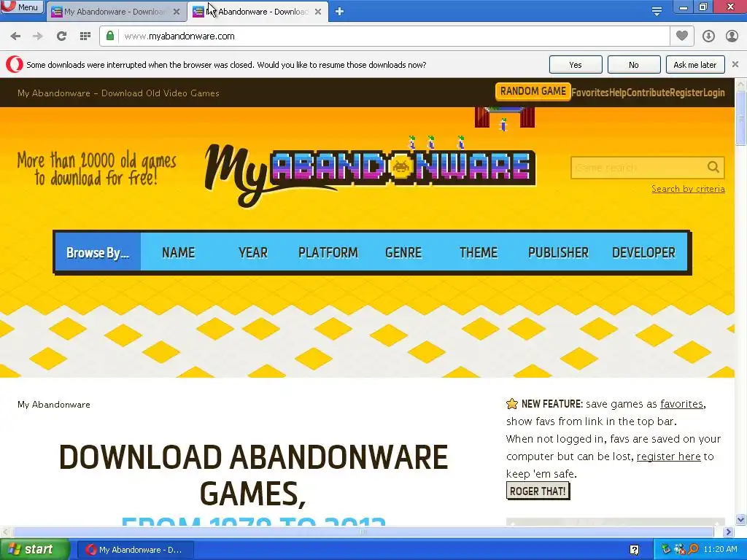Image resolution: width=747 pixels, height=560 pixels.
Task: Click the green padlock security icon
Action: [110, 36]
